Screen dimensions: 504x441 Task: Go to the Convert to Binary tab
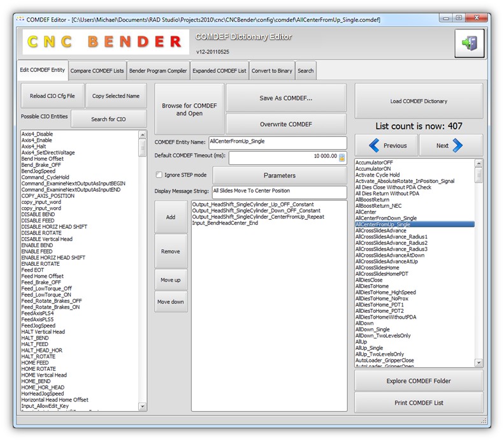coord(271,70)
